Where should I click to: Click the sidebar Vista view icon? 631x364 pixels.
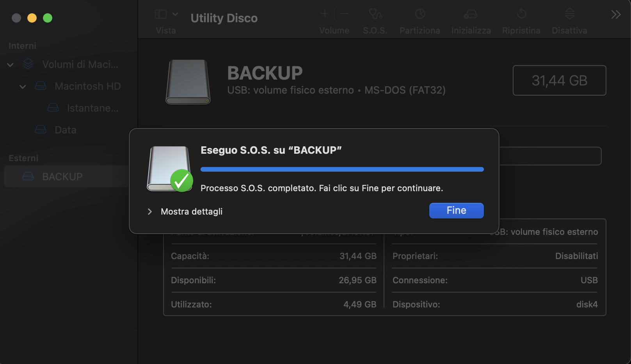161,14
